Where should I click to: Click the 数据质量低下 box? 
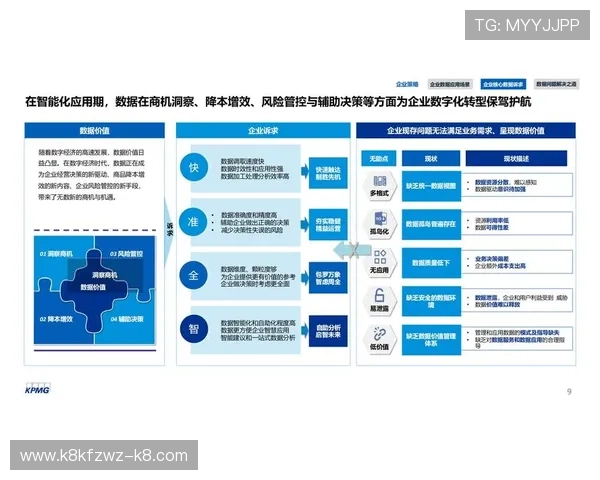(431, 263)
